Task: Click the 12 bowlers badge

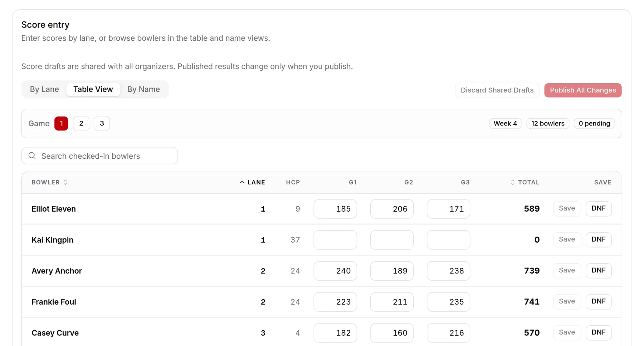Action: (x=548, y=123)
